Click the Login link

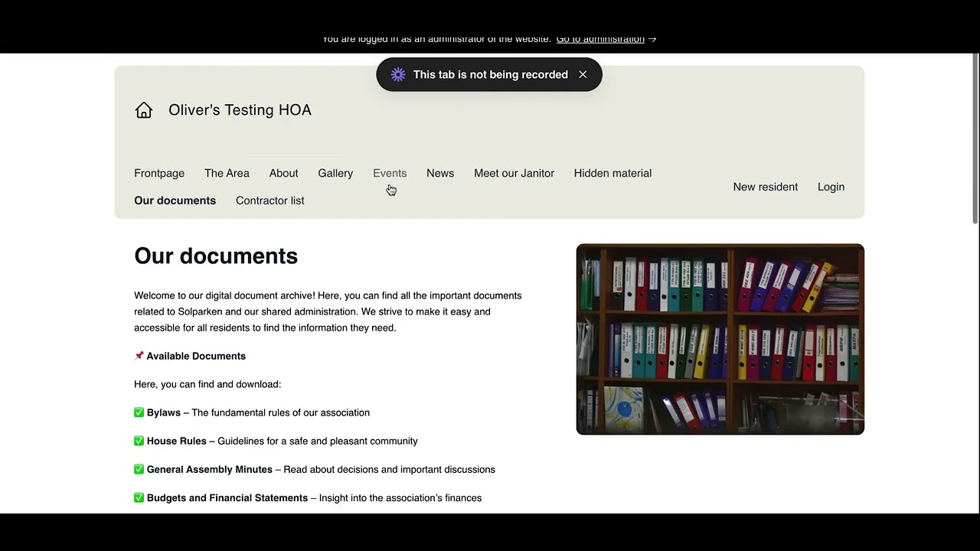tap(831, 187)
